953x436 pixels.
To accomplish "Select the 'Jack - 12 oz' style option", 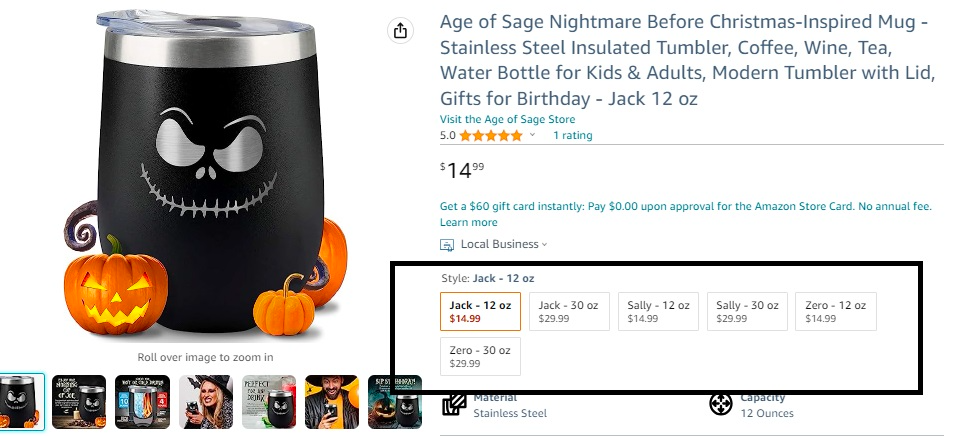I will 480,311.
